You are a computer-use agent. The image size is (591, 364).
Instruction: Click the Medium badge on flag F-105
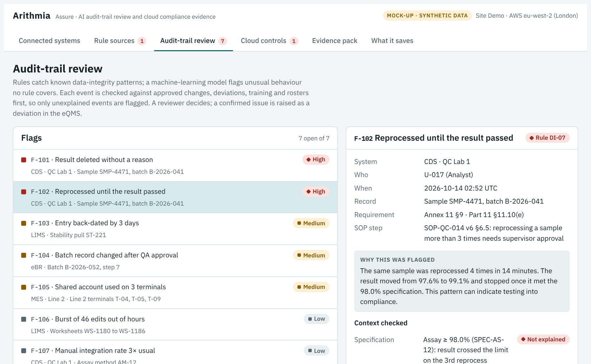311,287
